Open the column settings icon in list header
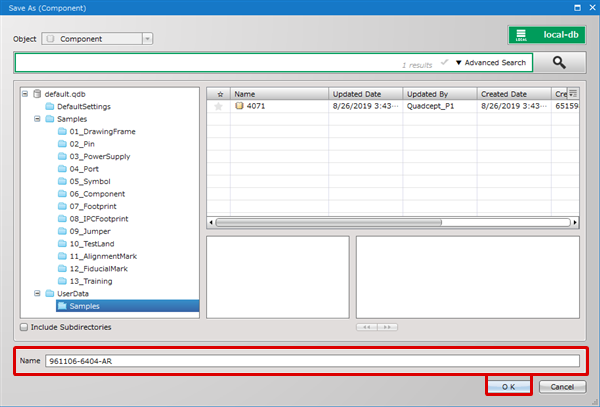Image resolution: width=600 pixels, height=407 pixels. 573,92
